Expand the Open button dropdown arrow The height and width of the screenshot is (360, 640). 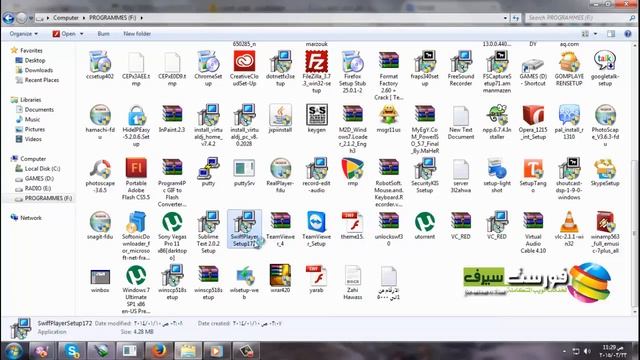point(82,34)
